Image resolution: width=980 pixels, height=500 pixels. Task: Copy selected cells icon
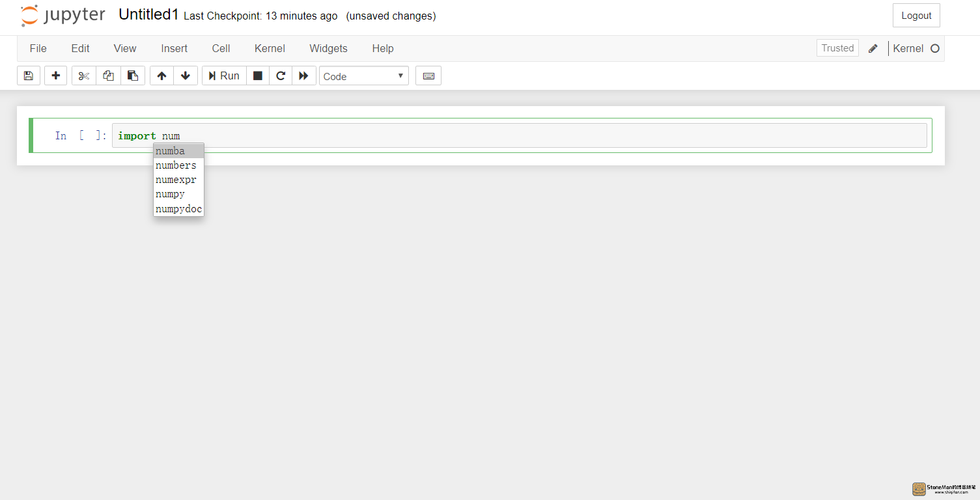pyautogui.click(x=108, y=76)
